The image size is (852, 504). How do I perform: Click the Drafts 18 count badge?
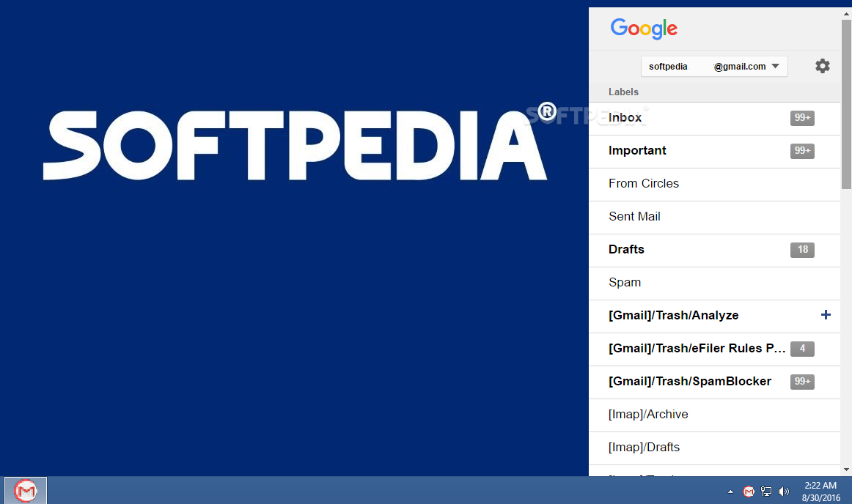coord(802,250)
